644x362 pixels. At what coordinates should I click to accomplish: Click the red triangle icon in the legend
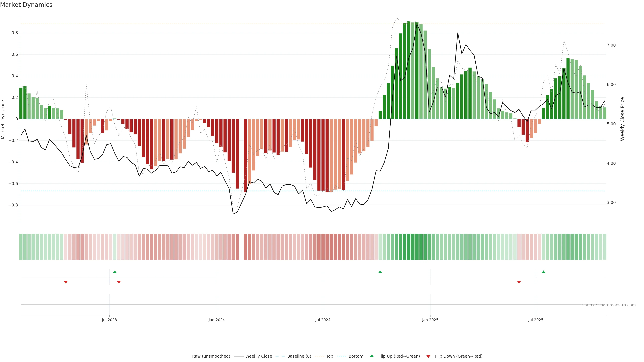click(428, 356)
